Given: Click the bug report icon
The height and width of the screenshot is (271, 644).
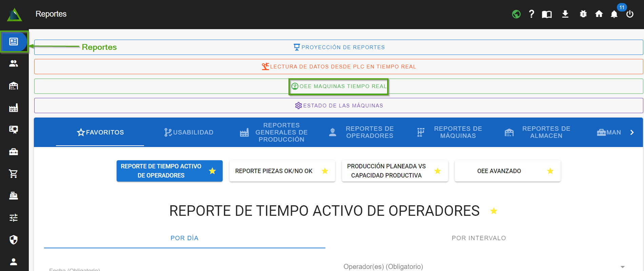Looking at the screenshot, I should coord(583,14).
